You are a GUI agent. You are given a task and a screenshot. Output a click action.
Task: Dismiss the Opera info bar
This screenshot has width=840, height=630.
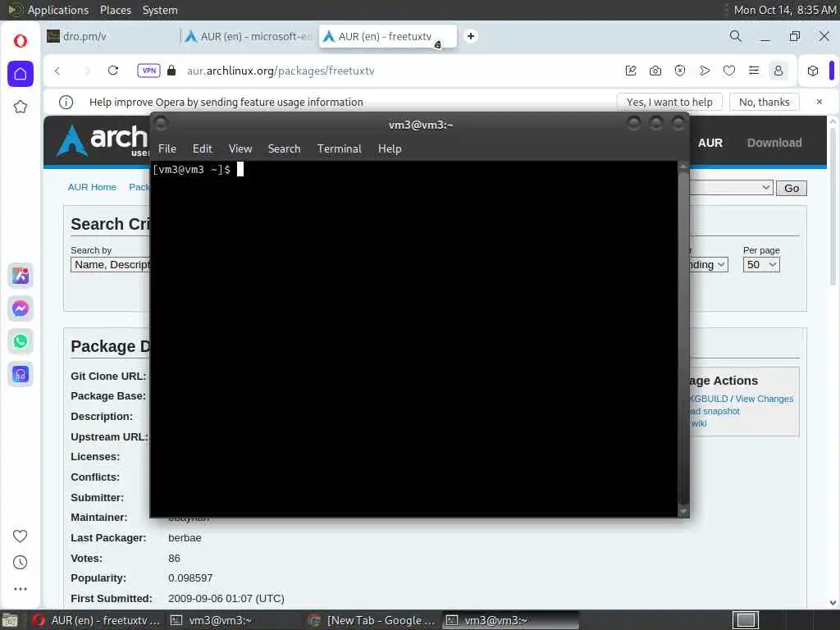click(819, 102)
